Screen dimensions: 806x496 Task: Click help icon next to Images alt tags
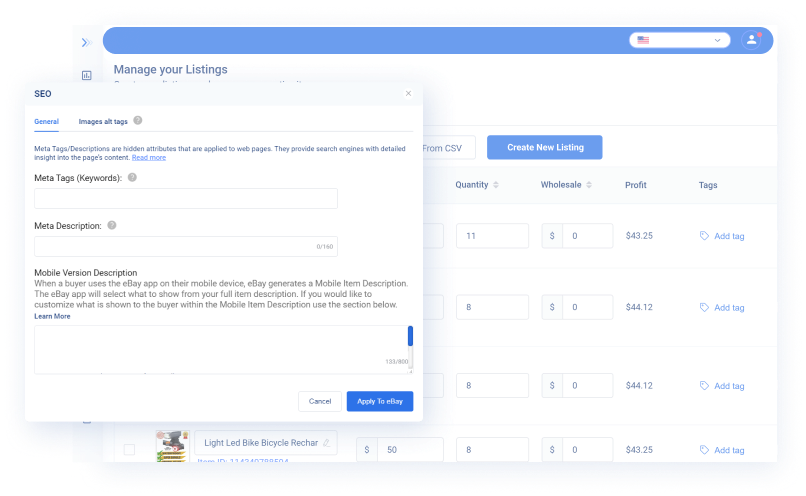138,120
